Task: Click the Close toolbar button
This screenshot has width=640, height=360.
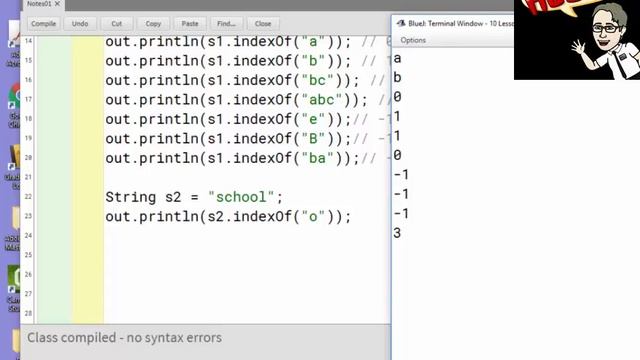Action: pos(263,24)
